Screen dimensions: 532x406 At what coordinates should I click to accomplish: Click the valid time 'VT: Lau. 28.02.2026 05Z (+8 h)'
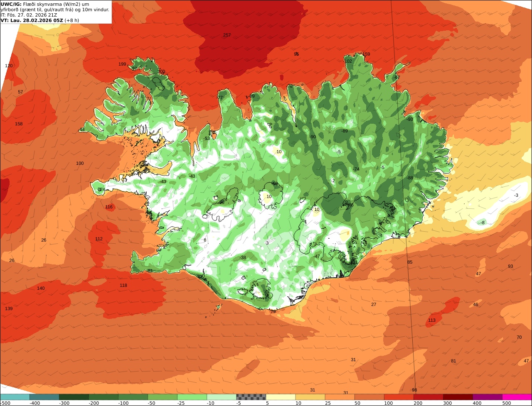tap(40, 20)
